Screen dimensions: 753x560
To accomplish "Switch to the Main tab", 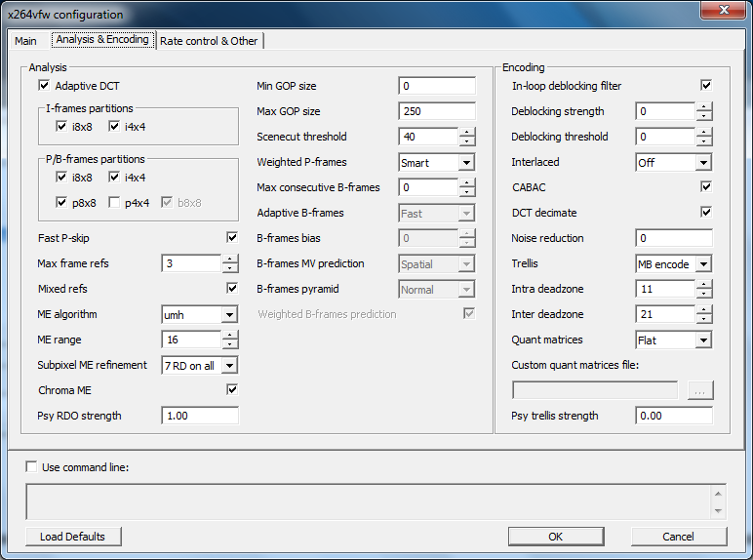I will tap(25, 41).
